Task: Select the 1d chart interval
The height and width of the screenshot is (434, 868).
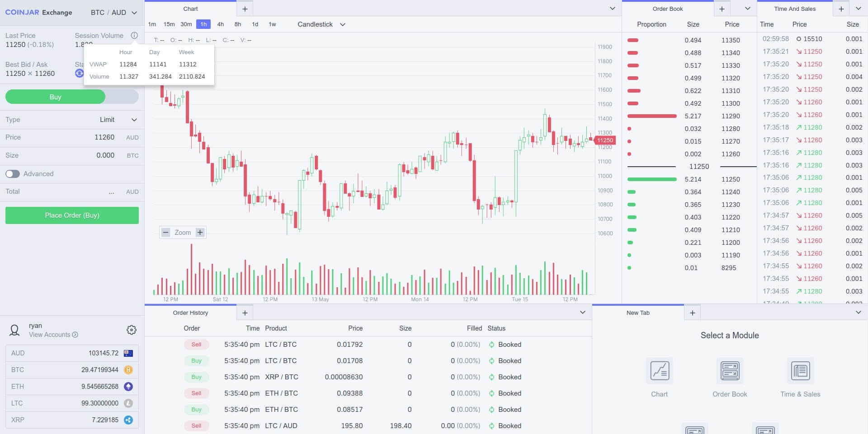Action: coord(255,24)
